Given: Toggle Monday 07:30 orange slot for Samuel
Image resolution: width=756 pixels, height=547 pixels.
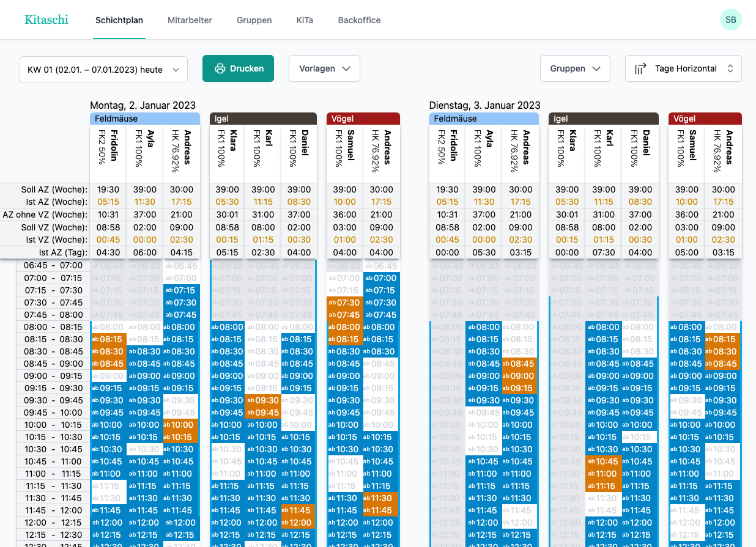Looking at the screenshot, I should pyautogui.click(x=345, y=303).
